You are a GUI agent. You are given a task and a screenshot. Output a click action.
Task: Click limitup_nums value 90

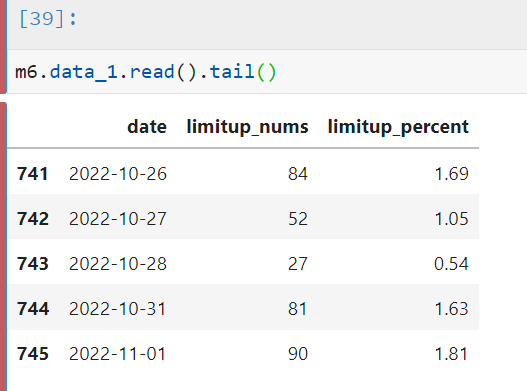[298, 354]
